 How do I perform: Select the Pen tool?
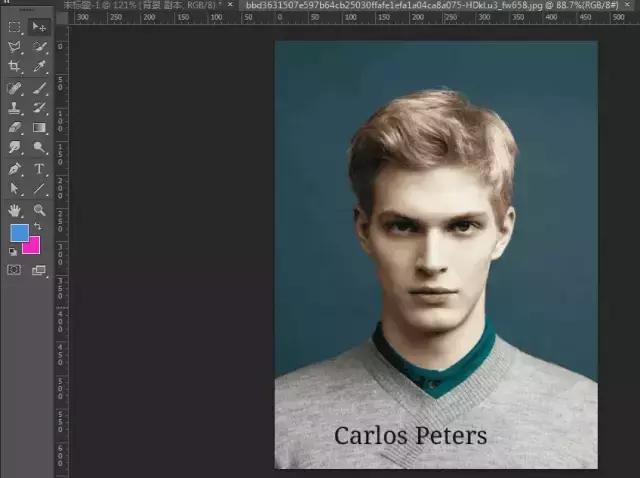point(14,169)
